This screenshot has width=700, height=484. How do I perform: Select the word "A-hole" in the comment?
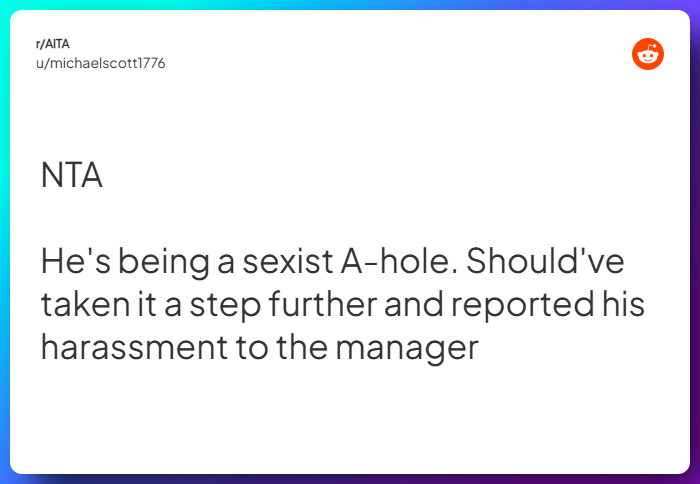pyautogui.click(x=398, y=263)
